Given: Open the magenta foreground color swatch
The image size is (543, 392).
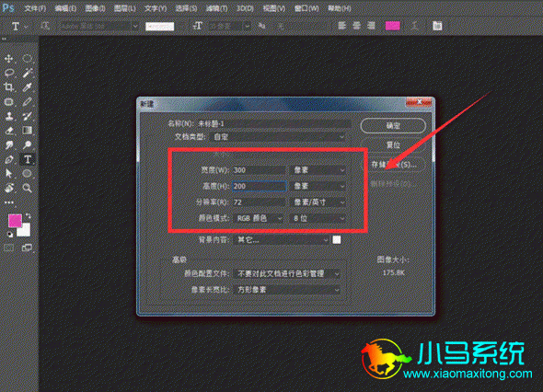Looking at the screenshot, I should click(x=15, y=221).
